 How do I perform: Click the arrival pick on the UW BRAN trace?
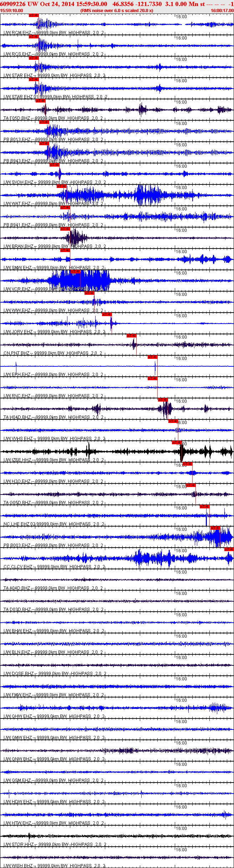coord(65,229)
